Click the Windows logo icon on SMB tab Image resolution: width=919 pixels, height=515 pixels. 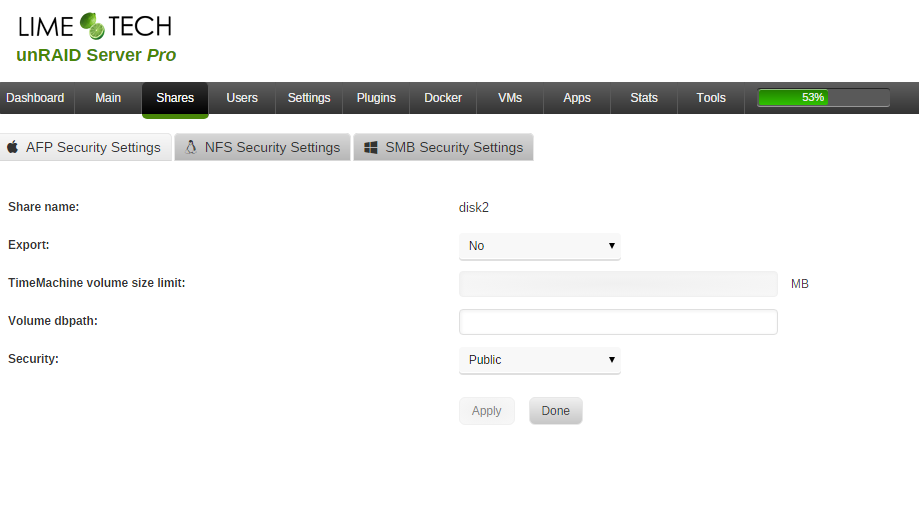(x=370, y=147)
